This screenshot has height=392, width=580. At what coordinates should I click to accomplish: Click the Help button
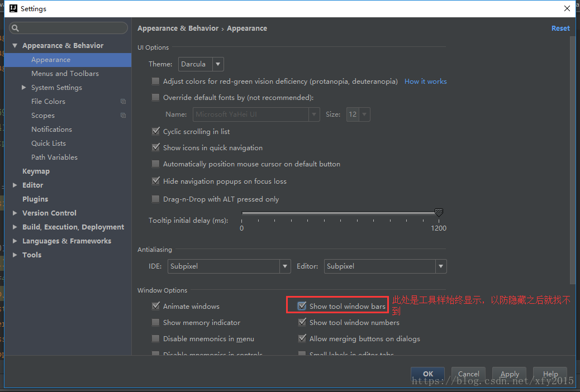(x=550, y=374)
